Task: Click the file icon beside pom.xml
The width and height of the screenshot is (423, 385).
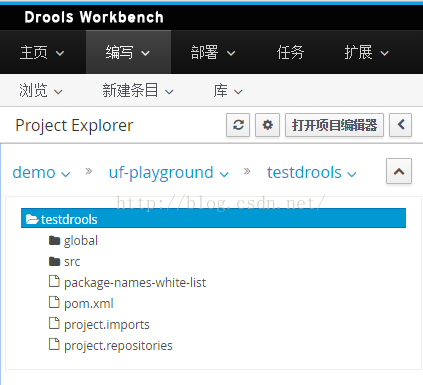Action: 54,302
